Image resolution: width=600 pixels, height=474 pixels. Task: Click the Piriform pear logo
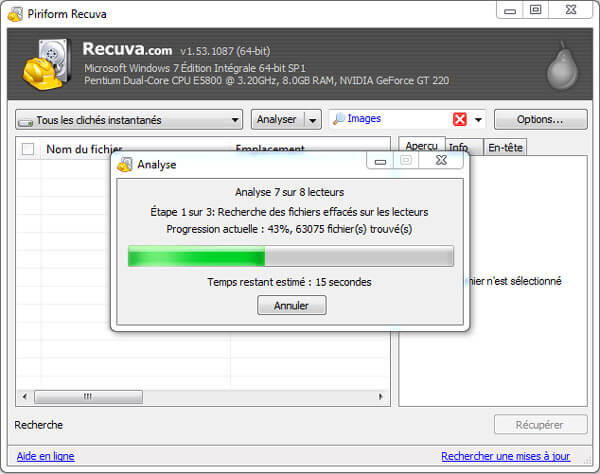(x=562, y=65)
